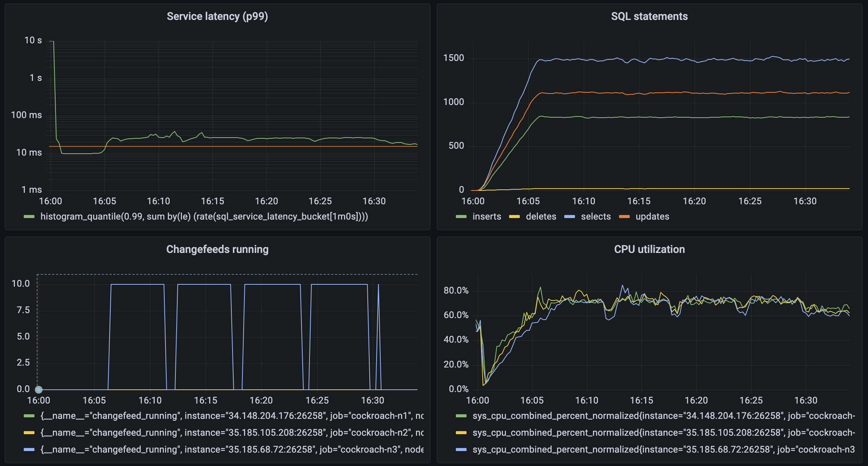Open the SQL statements panel title
Screen dimensions: 868x466
coord(649,16)
